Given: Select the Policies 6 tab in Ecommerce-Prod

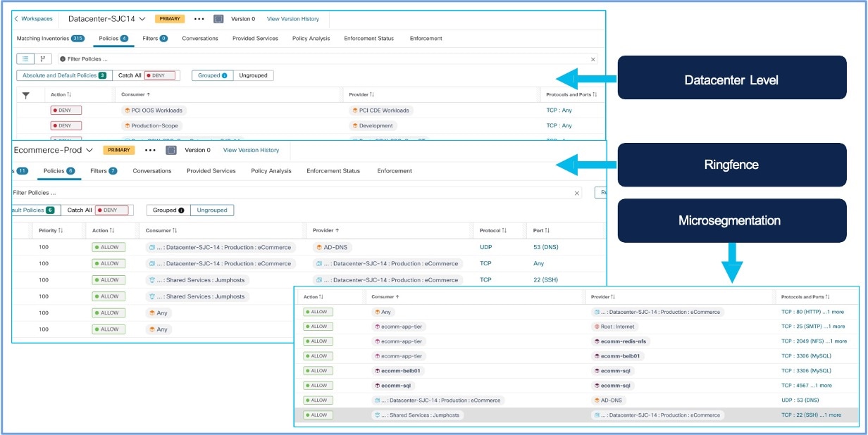Looking at the screenshot, I should click(59, 171).
